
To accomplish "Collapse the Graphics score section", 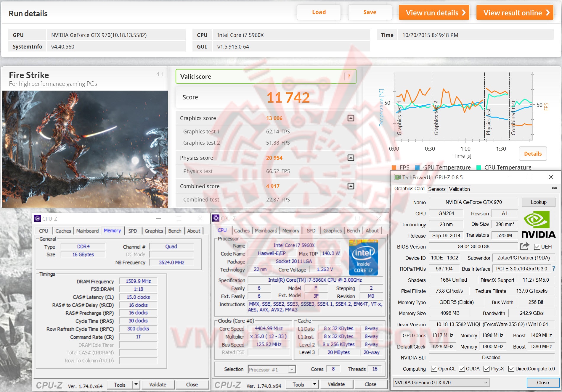I will click(x=351, y=118).
